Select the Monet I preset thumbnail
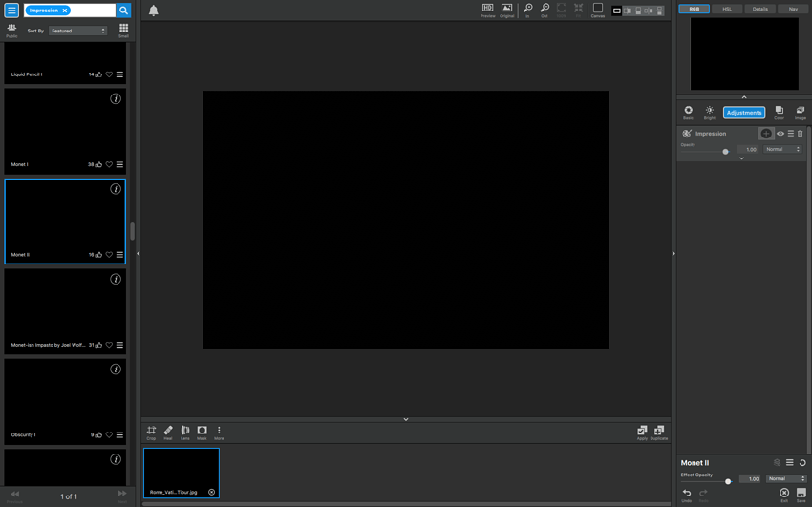812x507 pixels. click(x=65, y=129)
